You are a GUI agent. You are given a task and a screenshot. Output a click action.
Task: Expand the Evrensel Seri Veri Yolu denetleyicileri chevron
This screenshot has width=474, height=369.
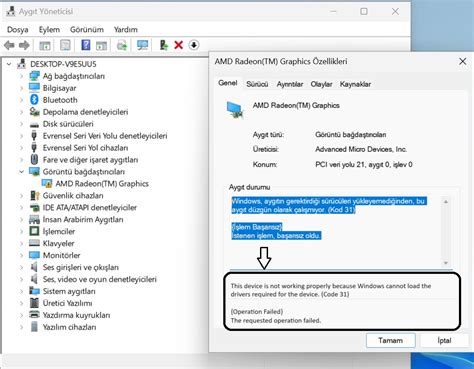coord(21,136)
